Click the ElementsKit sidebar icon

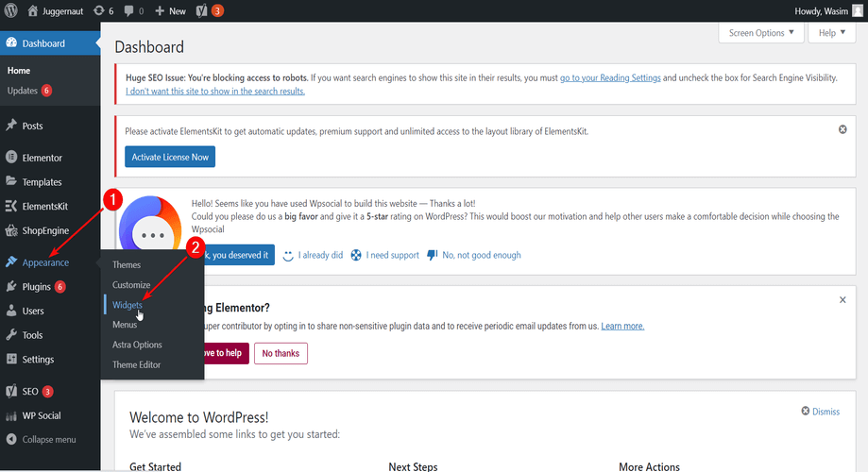[x=11, y=206]
